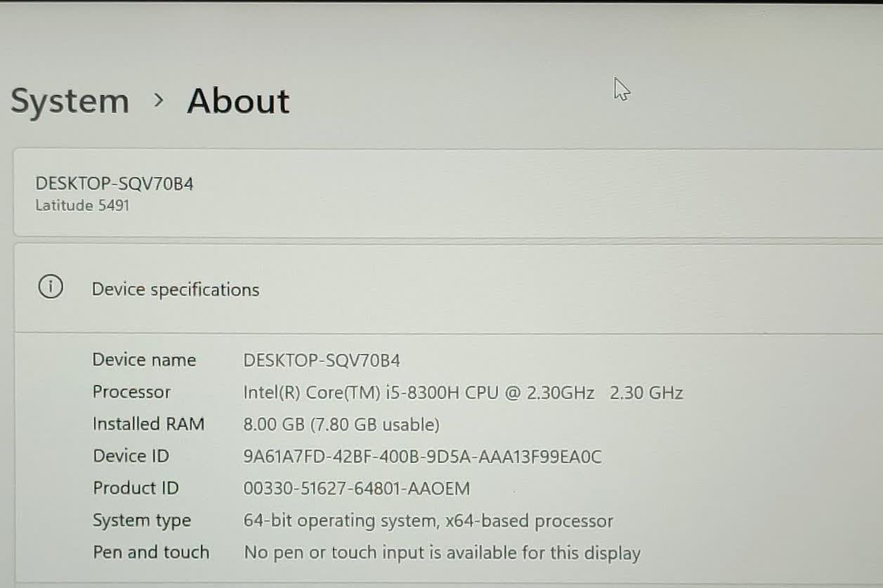This screenshot has width=883, height=588.
Task: Select the 8.00 GB RAM value
Action: point(341,425)
